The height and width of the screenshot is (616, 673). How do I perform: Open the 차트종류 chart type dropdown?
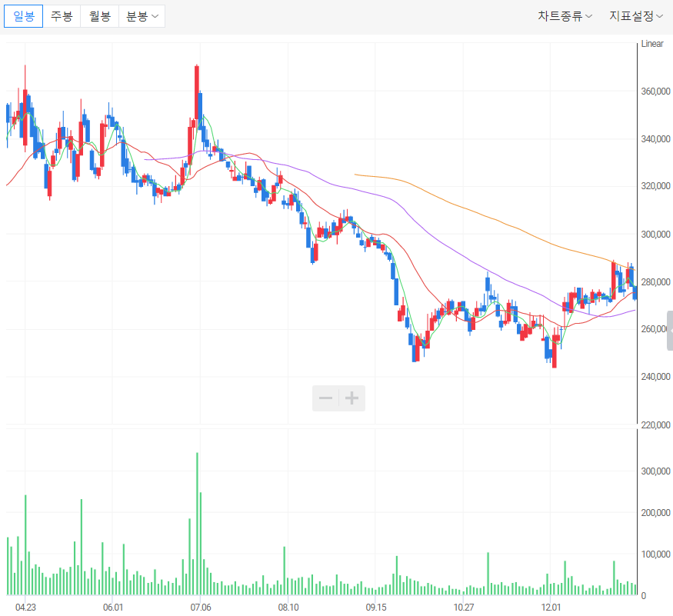pyautogui.click(x=565, y=16)
